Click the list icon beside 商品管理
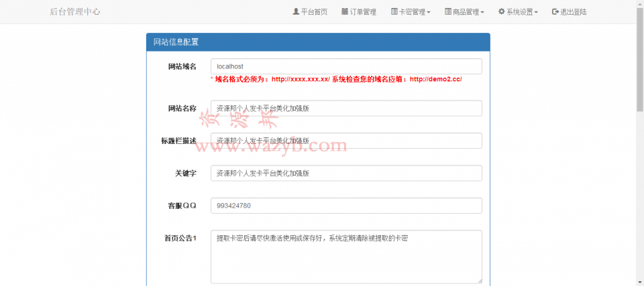Image resolution: width=644 pixels, height=286 pixels. tap(447, 11)
